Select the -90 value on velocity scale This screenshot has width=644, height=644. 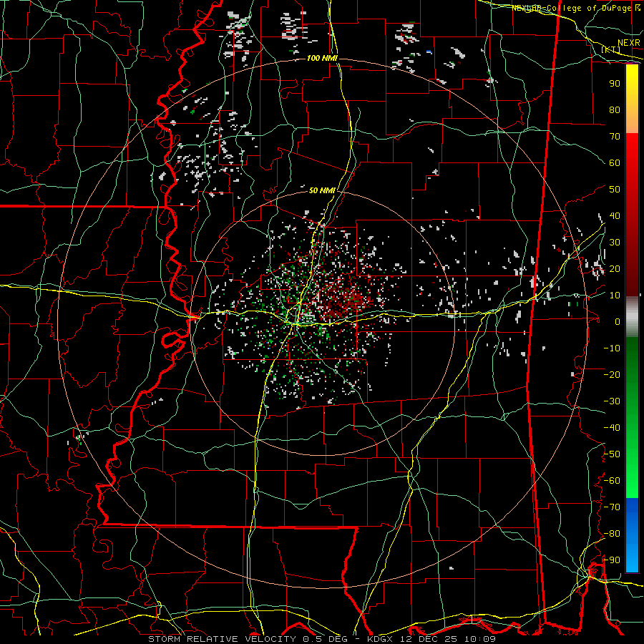coord(612,560)
